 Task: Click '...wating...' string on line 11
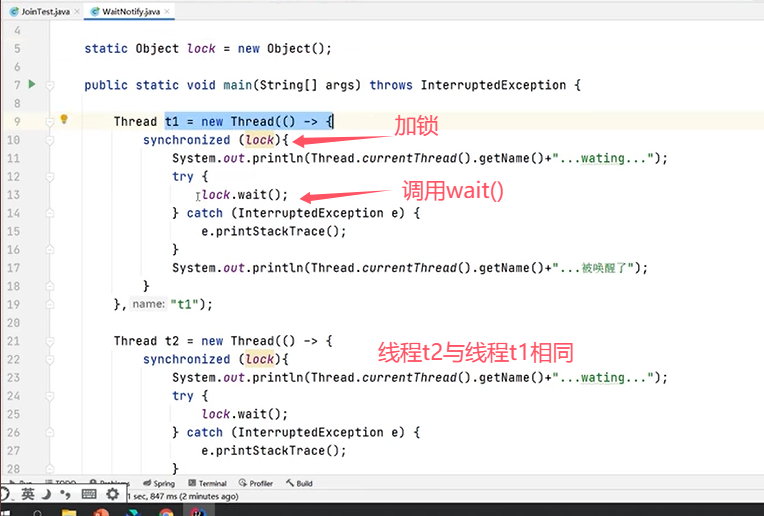(603, 158)
